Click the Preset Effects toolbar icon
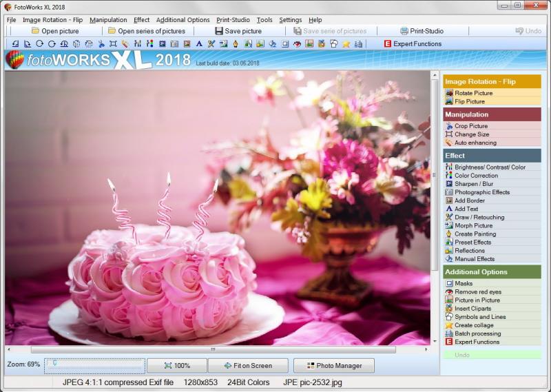 248,43
